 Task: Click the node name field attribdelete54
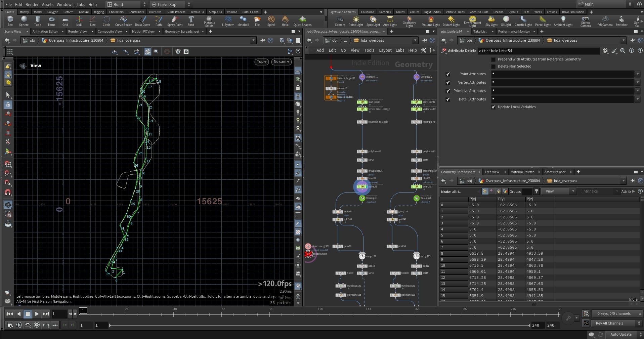(x=538, y=51)
